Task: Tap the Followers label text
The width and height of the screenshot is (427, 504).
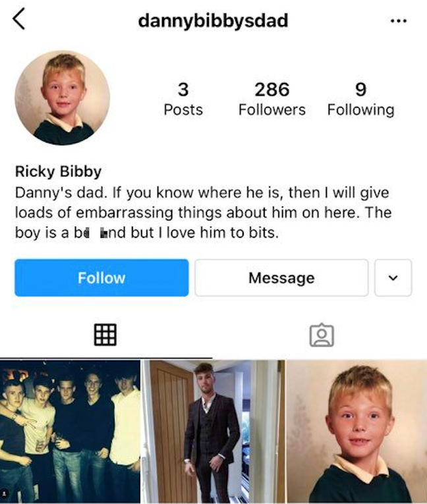Action: point(271,110)
